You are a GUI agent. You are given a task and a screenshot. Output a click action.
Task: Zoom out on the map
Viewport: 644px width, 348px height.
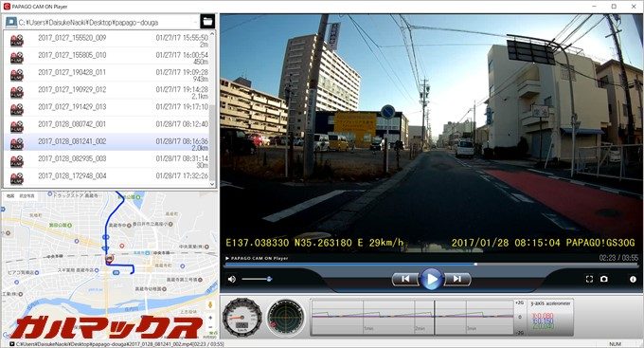tap(210, 328)
